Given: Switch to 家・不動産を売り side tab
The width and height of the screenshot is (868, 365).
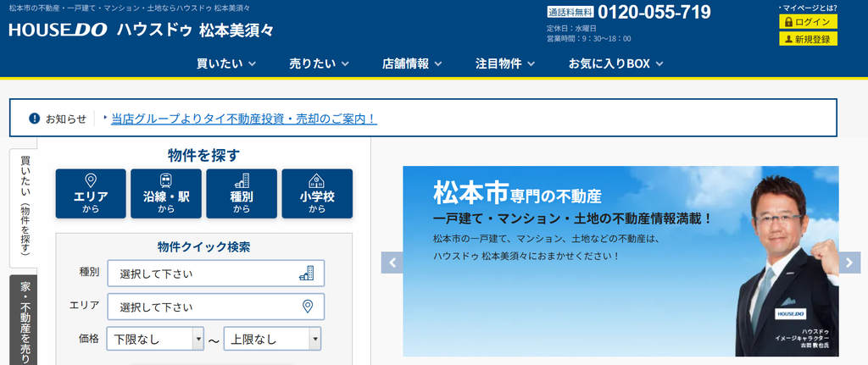Looking at the screenshot, I should pos(24,319).
